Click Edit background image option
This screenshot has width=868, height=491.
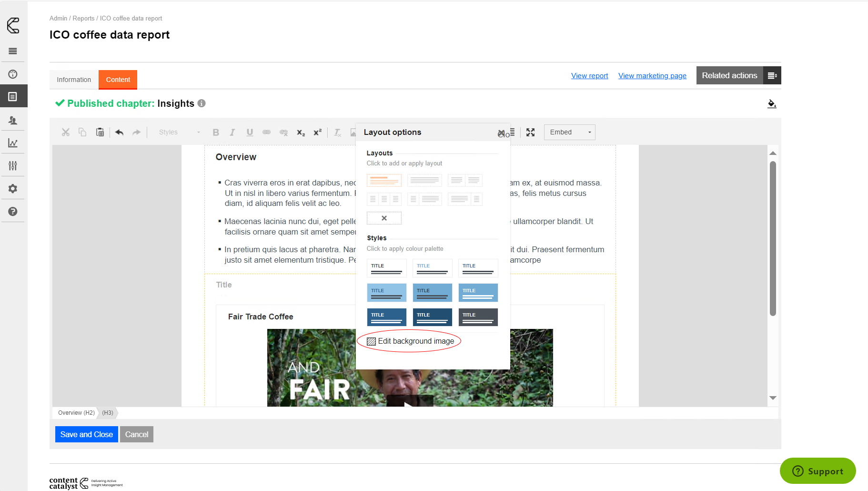point(411,341)
